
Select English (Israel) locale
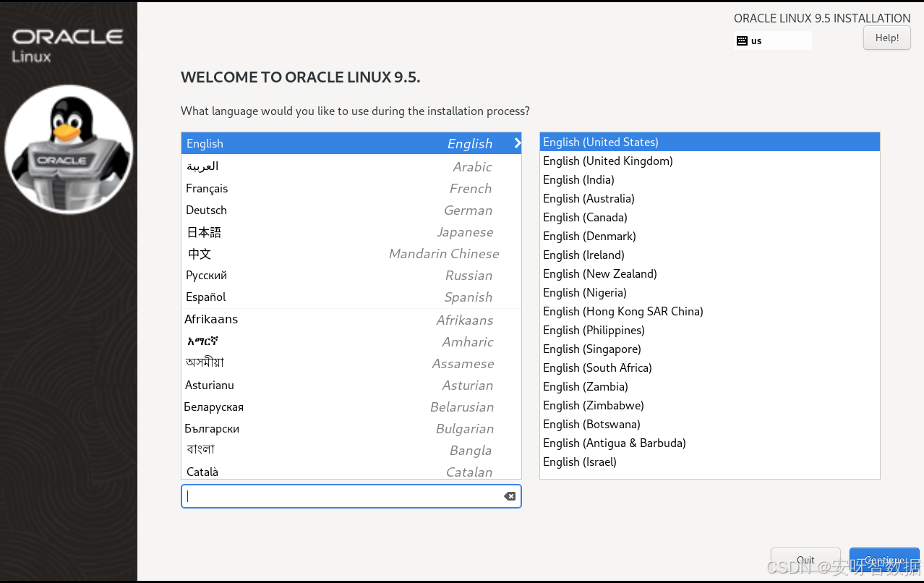tap(710, 461)
